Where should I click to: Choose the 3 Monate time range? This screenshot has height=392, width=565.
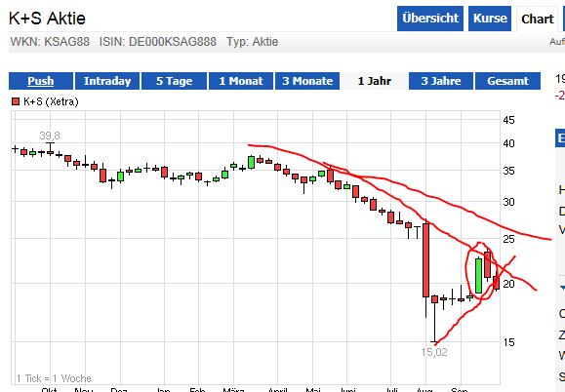307,81
